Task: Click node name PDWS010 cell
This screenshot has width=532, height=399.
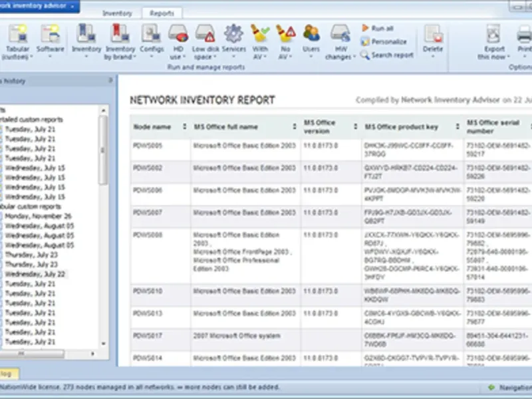Action: tap(160, 295)
